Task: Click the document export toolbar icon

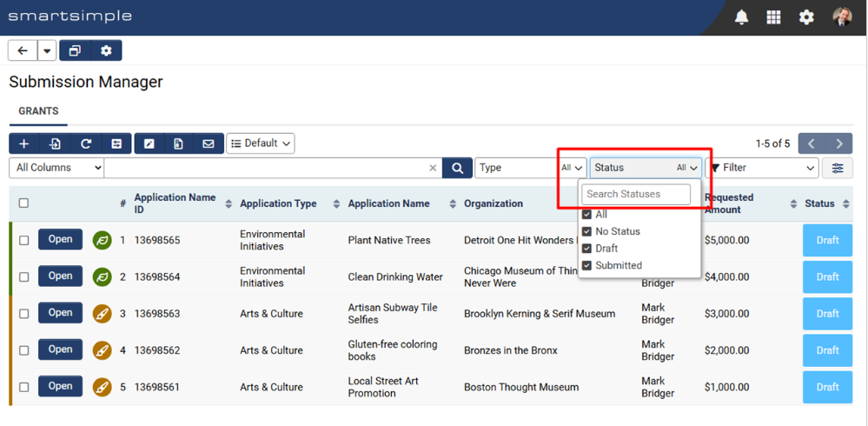Action: coord(178,143)
